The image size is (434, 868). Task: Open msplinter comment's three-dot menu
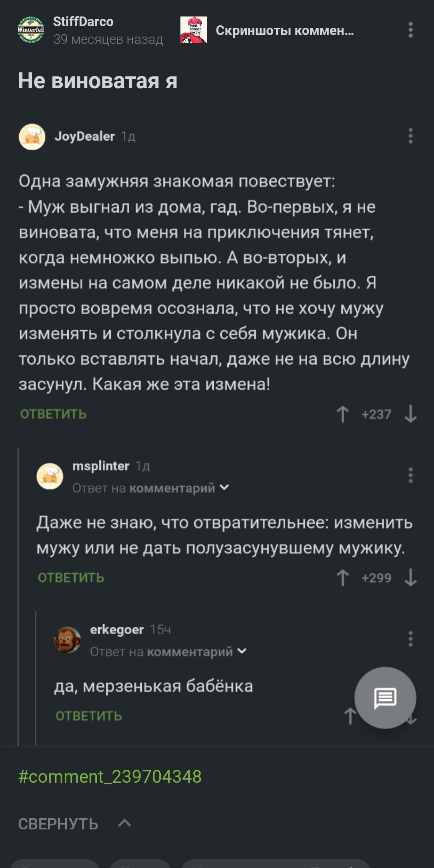pos(410,475)
